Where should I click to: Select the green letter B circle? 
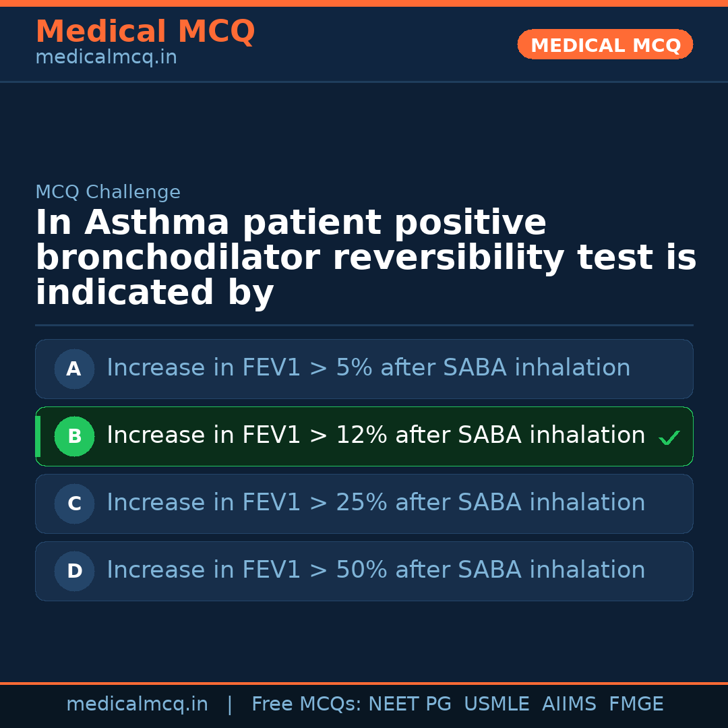pyautogui.click(x=74, y=436)
